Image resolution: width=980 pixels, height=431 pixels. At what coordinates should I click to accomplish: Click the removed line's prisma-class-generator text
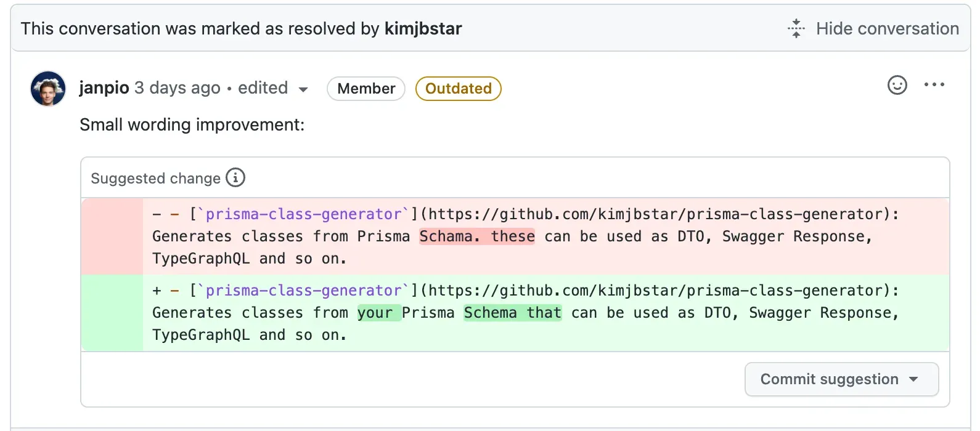point(303,214)
